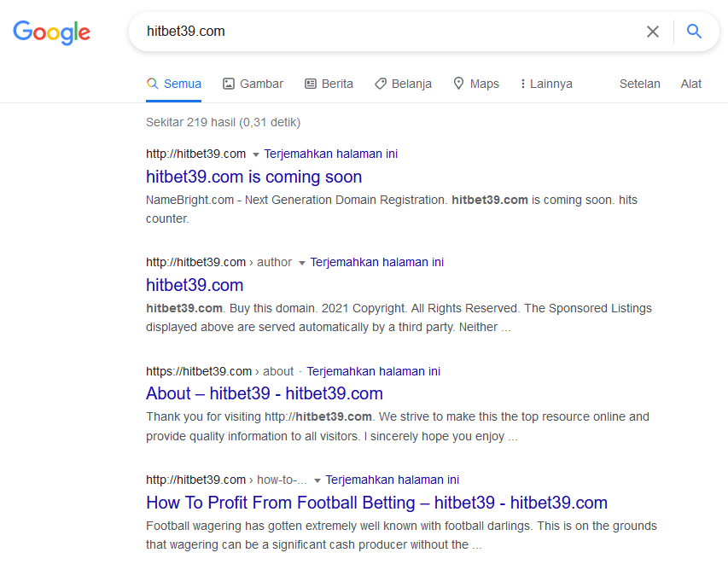Click Terjemahkan halaman ini for the about result

373,371
